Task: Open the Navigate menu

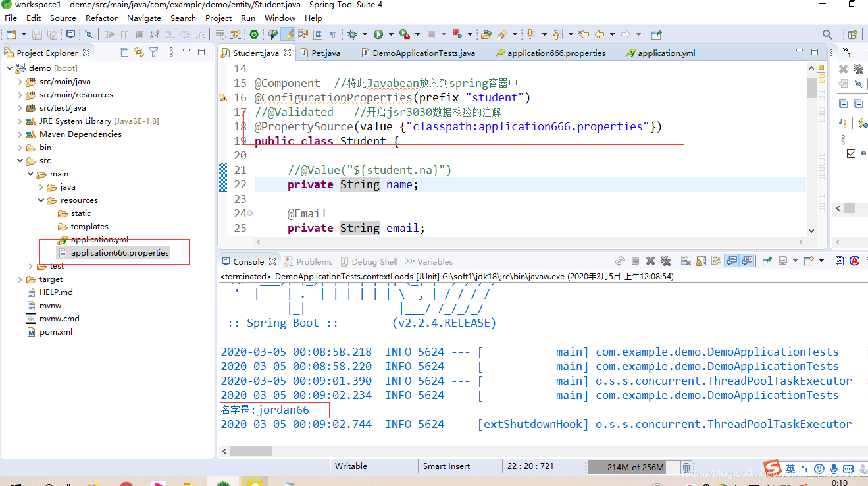Action: 143,18
